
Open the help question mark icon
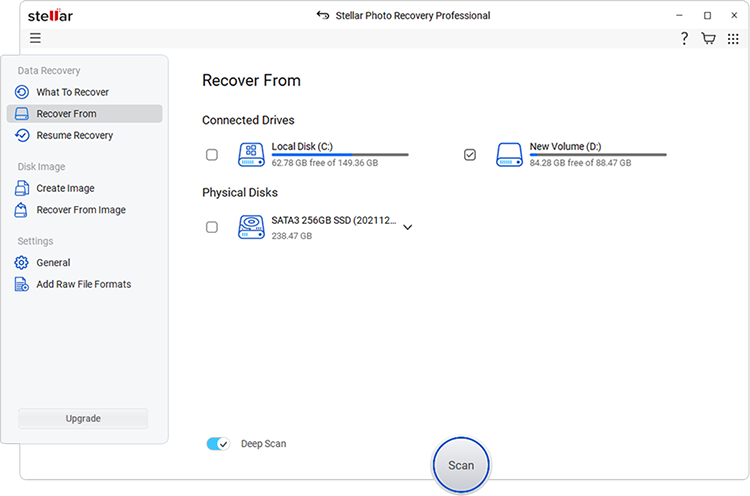click(x=684, y=38)
